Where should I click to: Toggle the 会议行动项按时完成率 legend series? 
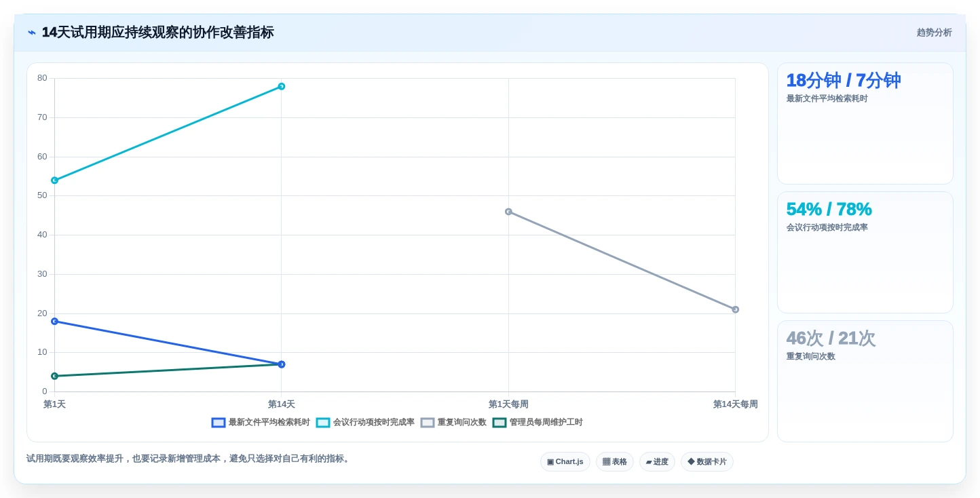pyautogui.click(x=365, y=422)
